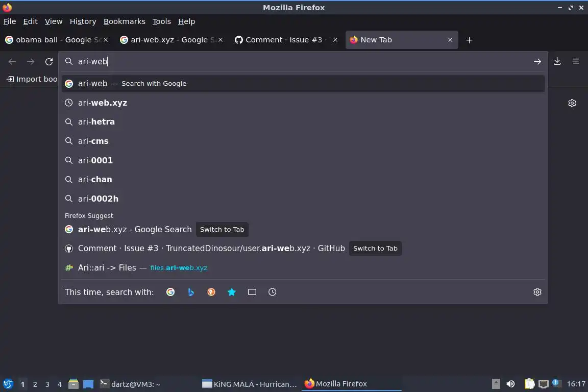Image resolution: width=588 pixels, height=392 pixels.
Task: Search this time in Bookmarks star icon
Action: coord(232,292)
